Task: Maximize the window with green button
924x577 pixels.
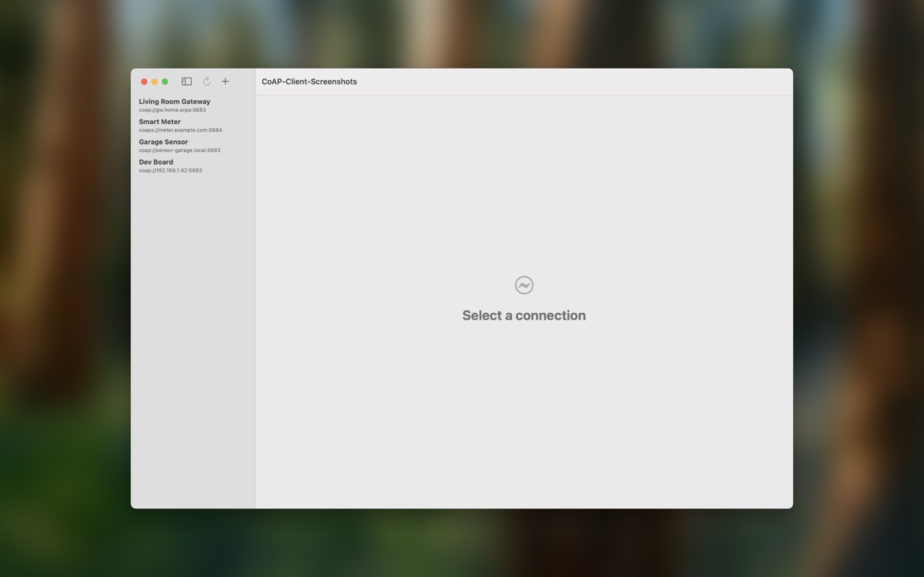Action: pyautogui.click(x=165, y=82)
